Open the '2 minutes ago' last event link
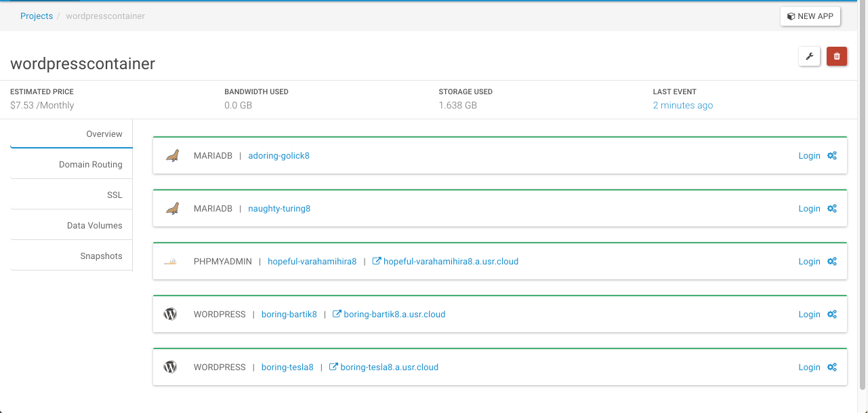The width and height of the screenshot is (868, 419). (682, 105)
